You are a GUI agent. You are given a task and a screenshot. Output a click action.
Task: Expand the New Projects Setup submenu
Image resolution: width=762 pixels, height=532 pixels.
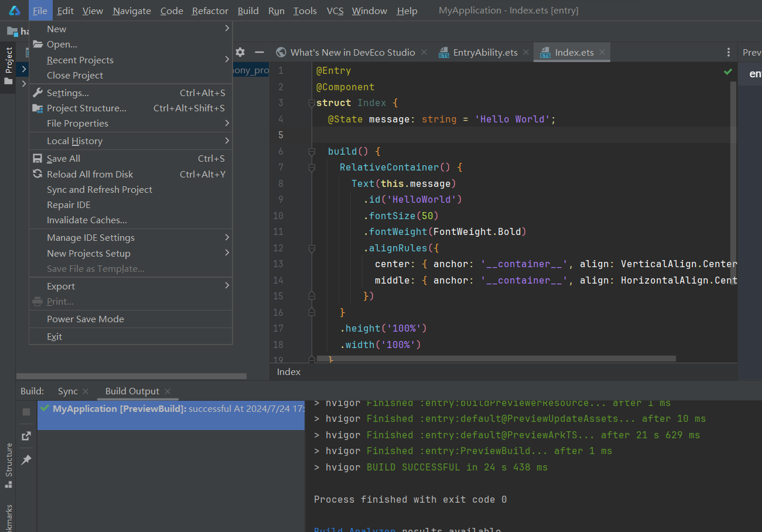(x=131, y=254)
